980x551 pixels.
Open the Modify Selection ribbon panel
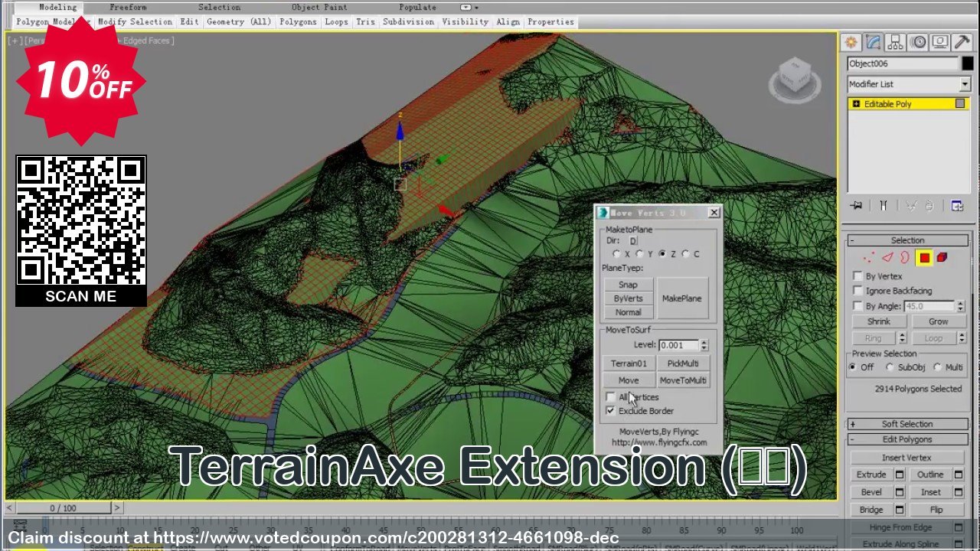tap(136, 22)
